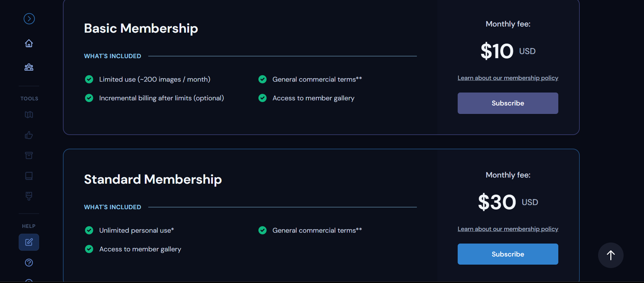The height and width of the screenshot is (283, 644).
Task: Open Basic plan's membership policy link
Action: pyautogui.click(x=508, y=78)
